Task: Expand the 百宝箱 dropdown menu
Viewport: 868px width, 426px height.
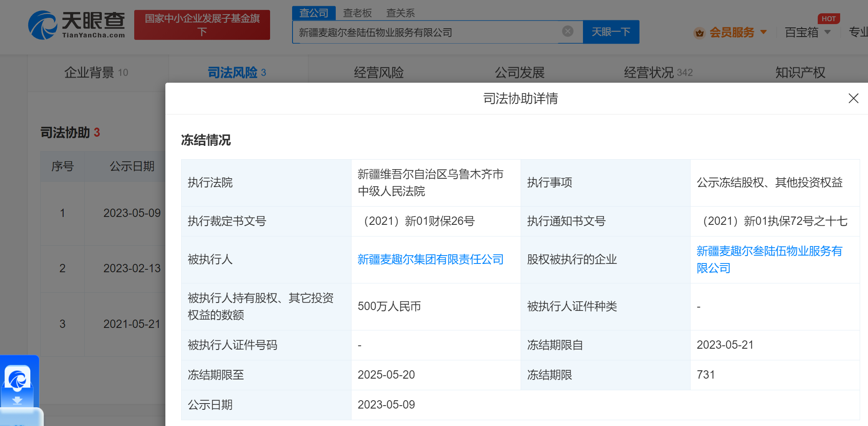Action: pyautogui.click(x=827, y=32)
